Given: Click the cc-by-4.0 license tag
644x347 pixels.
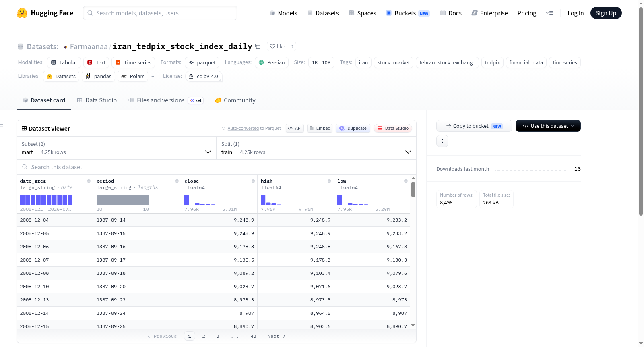Looking at the screenshot, I should 204,76.
